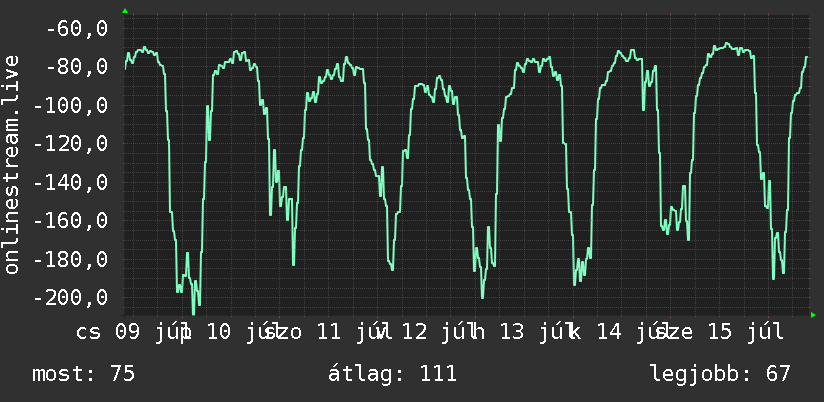The width and height of the screenshot is (824, 402).
Task: Click the -80,0 y-axis label
Action: 77,67
